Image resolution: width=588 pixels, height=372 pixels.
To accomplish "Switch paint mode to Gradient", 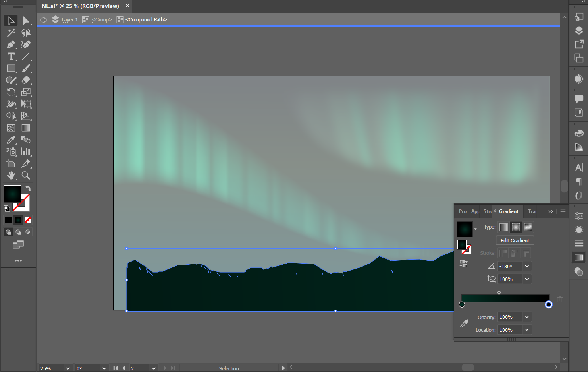I will 18,220.
